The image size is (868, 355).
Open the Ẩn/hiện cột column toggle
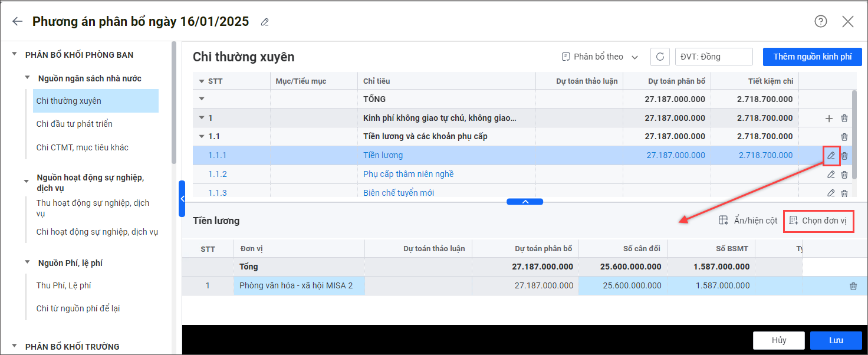(748, 221)
